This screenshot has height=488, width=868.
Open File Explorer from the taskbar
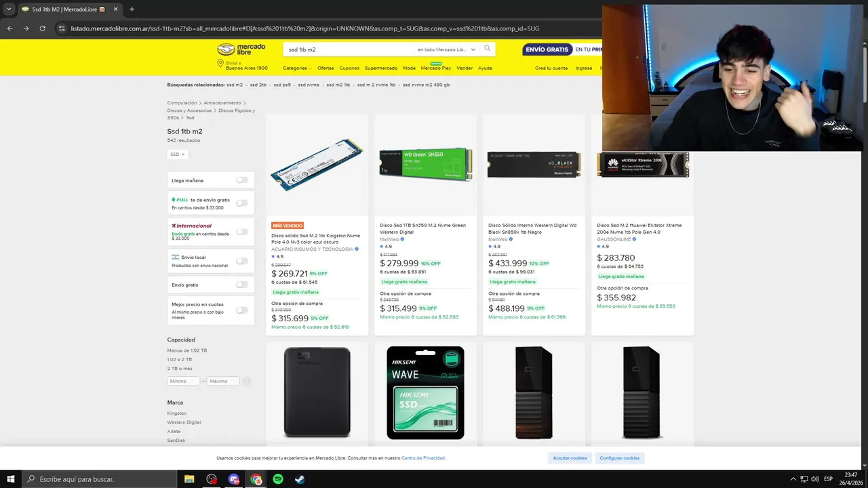(189, 479)
